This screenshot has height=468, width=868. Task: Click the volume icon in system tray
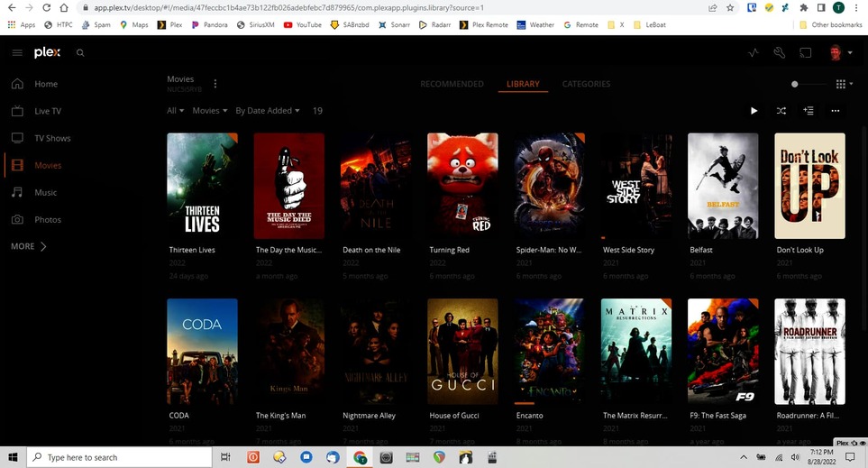click(796, 457)
